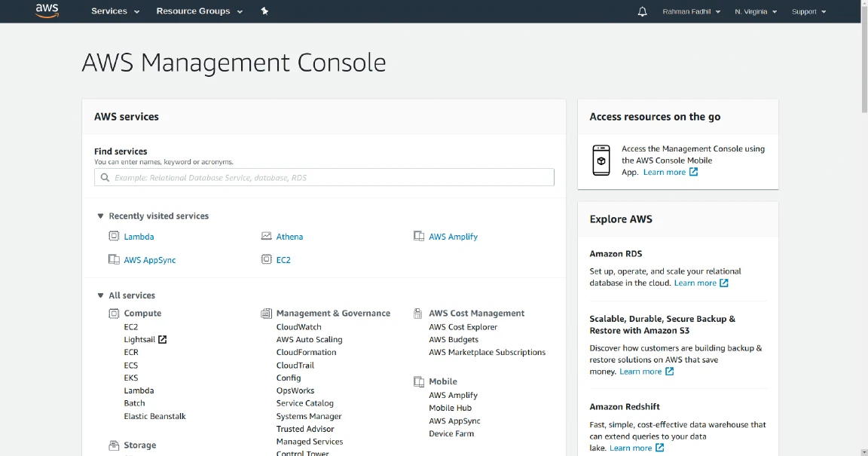
Task: Click the Management & Governance category icon
Action: [266, 313]
